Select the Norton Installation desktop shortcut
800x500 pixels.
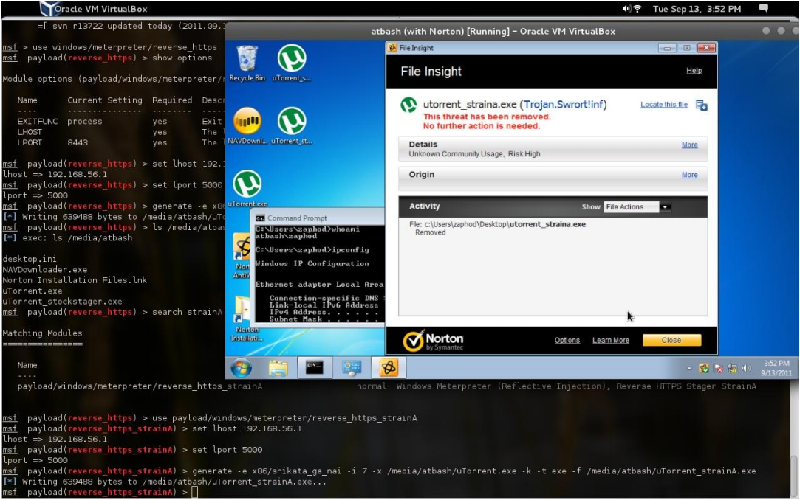pyautogui.click(x=247, y=319)
